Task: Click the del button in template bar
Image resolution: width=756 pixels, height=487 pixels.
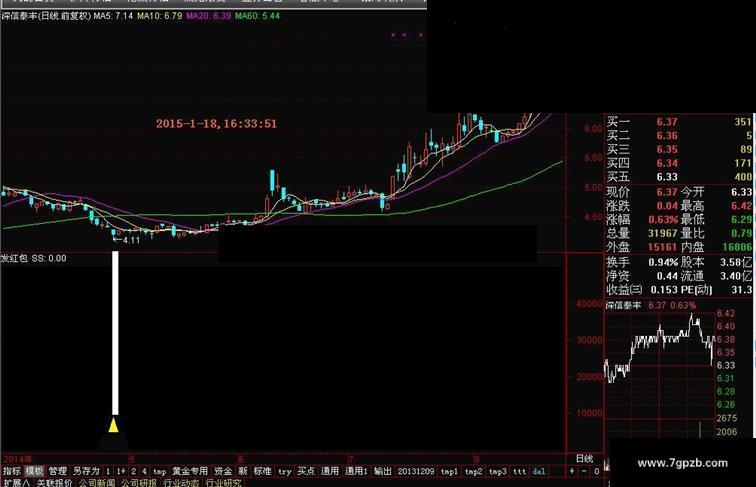Action: coord(539,471)
